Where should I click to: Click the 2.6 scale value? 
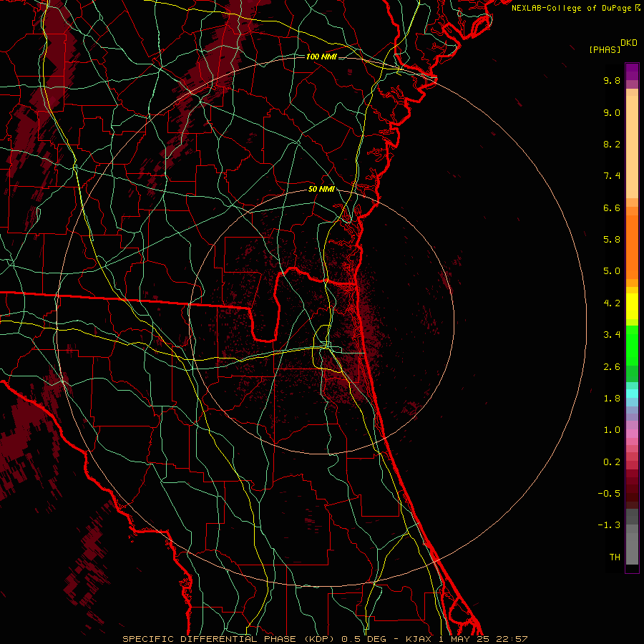[x=612, y=367]
